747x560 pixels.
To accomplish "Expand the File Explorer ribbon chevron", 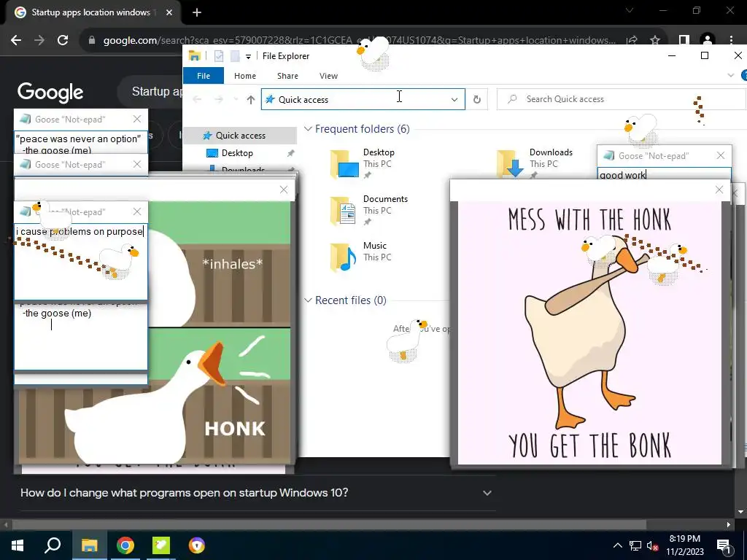I will 731,75.
